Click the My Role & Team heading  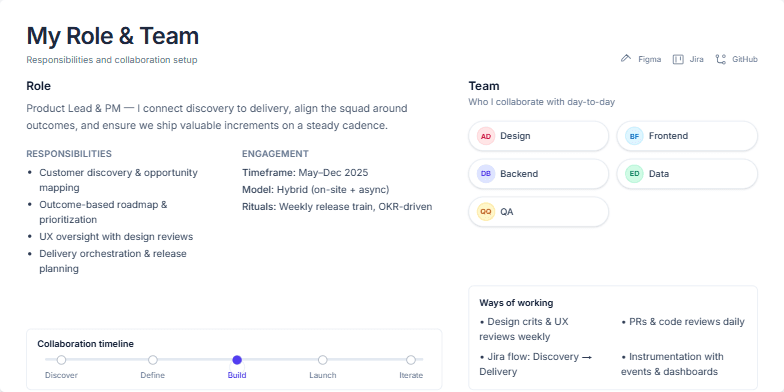tap(112, 36)
